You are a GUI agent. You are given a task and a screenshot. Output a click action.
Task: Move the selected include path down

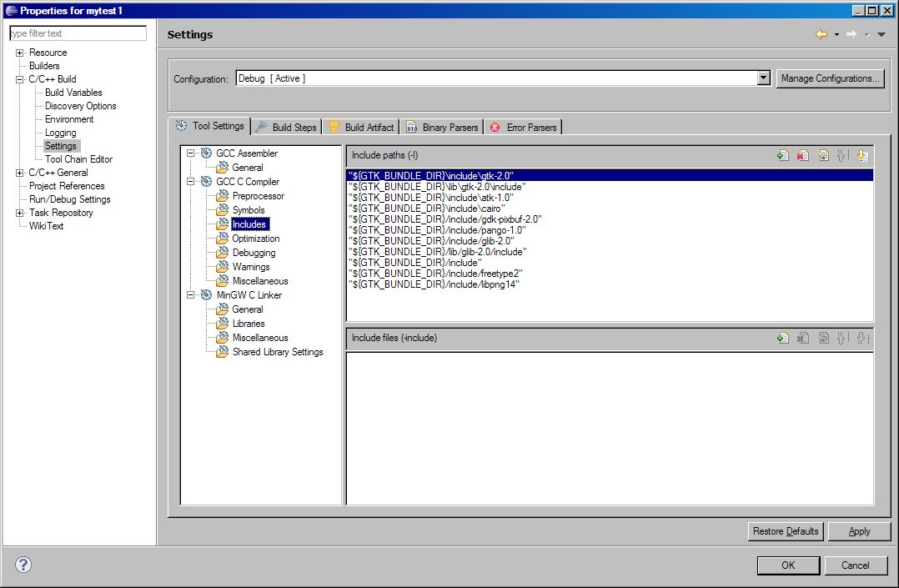tap(862, 154)
